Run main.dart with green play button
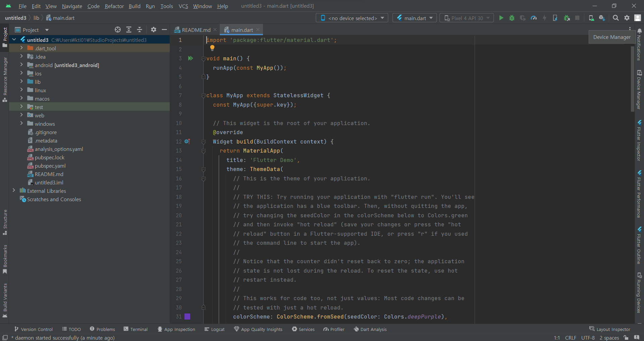Viewport: 644px width, 341px height. tap(501, 18)
